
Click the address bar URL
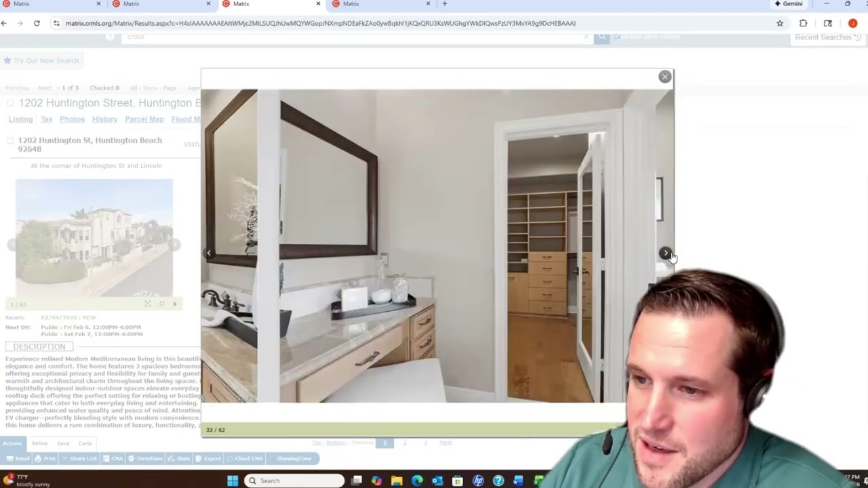pyautogui.click(x=321, y=23)
